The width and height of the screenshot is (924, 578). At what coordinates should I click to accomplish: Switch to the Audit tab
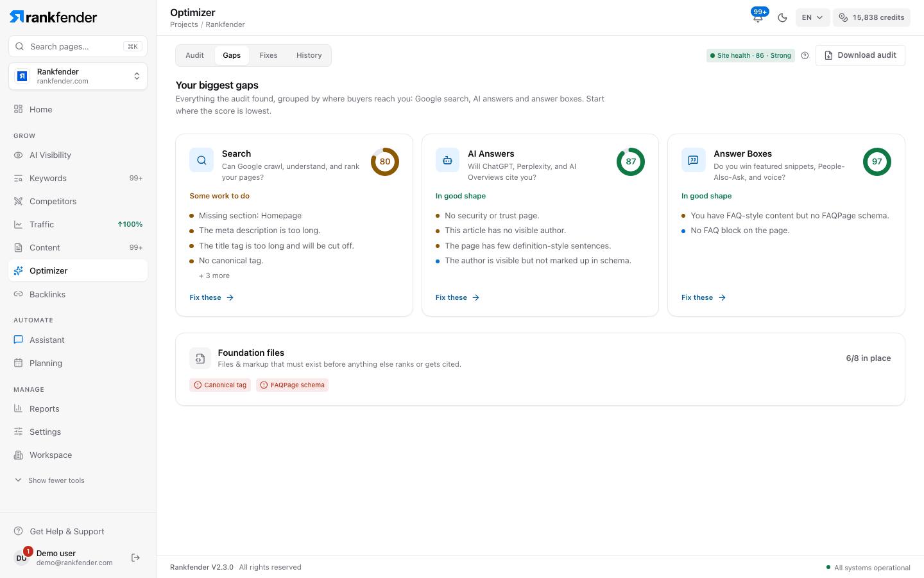tap(194, 55)
